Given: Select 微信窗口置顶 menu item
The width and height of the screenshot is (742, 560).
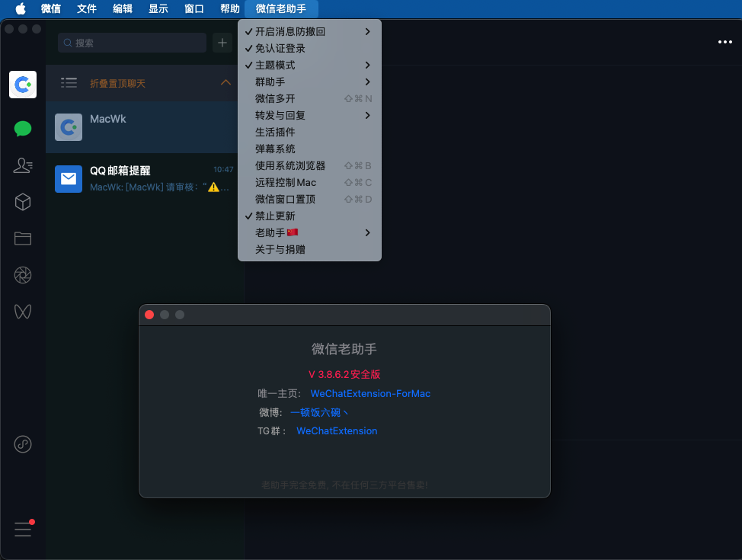Looking at the screenshot, I should [309, 200].
